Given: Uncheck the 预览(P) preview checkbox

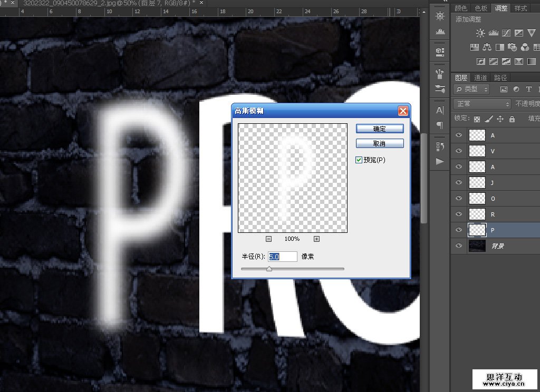Looking at the screenshot, I should (359, 160).
